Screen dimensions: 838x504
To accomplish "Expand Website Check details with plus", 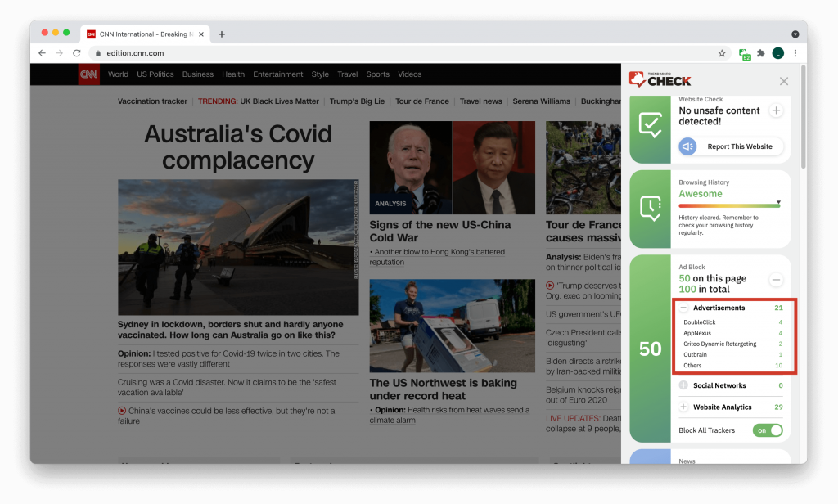I will (x=776, y=110).
